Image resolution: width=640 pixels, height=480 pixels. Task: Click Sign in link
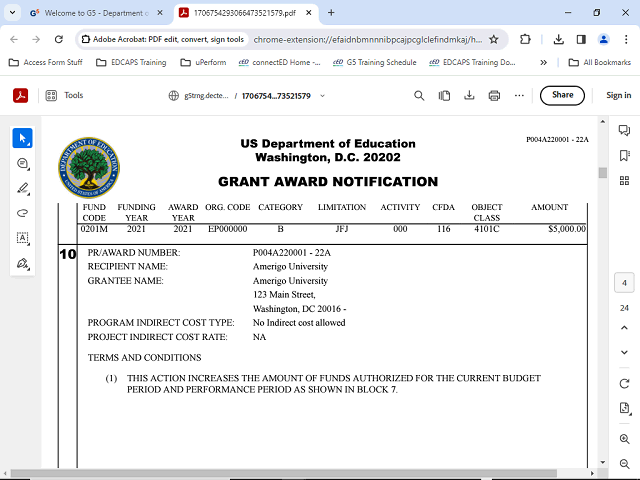(x=618, y=95)
